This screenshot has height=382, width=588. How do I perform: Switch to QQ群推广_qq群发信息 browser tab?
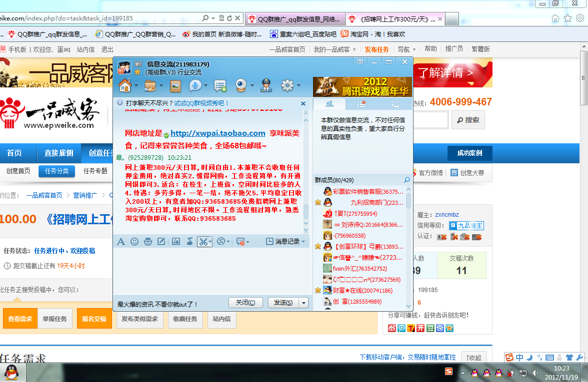tap(295, 19)
